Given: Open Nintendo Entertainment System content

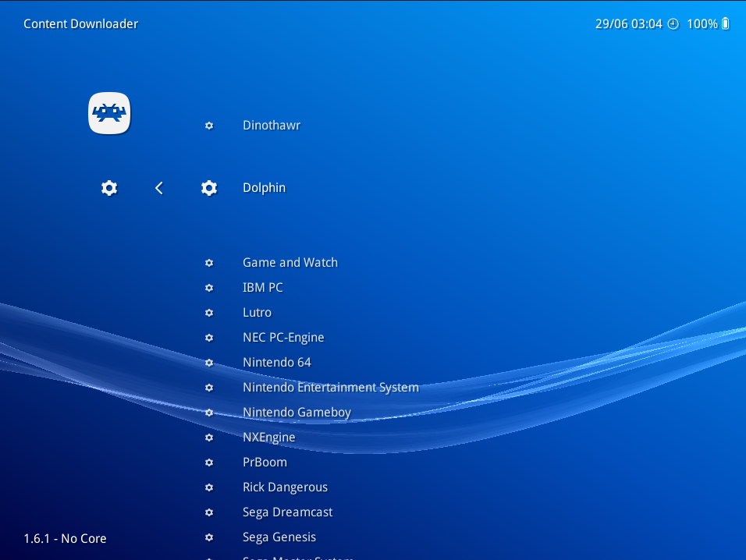Looking at the screenshot, I should [x=331, y=388].
